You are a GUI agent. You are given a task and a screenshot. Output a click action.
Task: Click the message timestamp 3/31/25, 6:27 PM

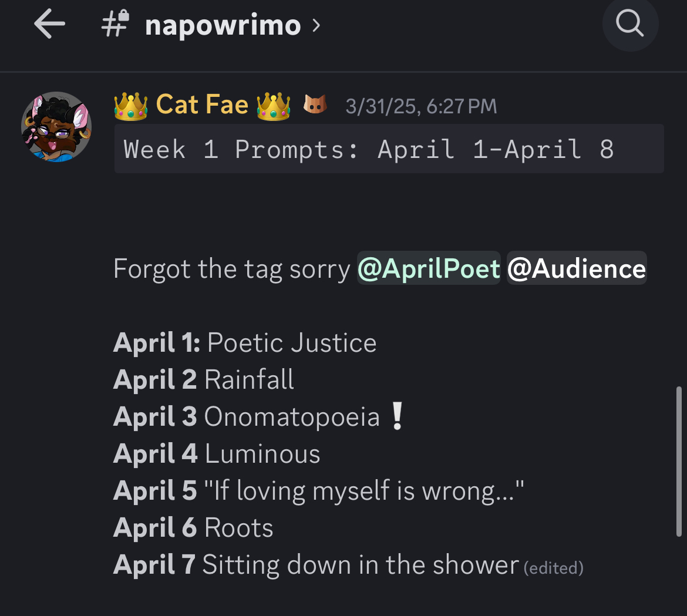coord(421,106)
